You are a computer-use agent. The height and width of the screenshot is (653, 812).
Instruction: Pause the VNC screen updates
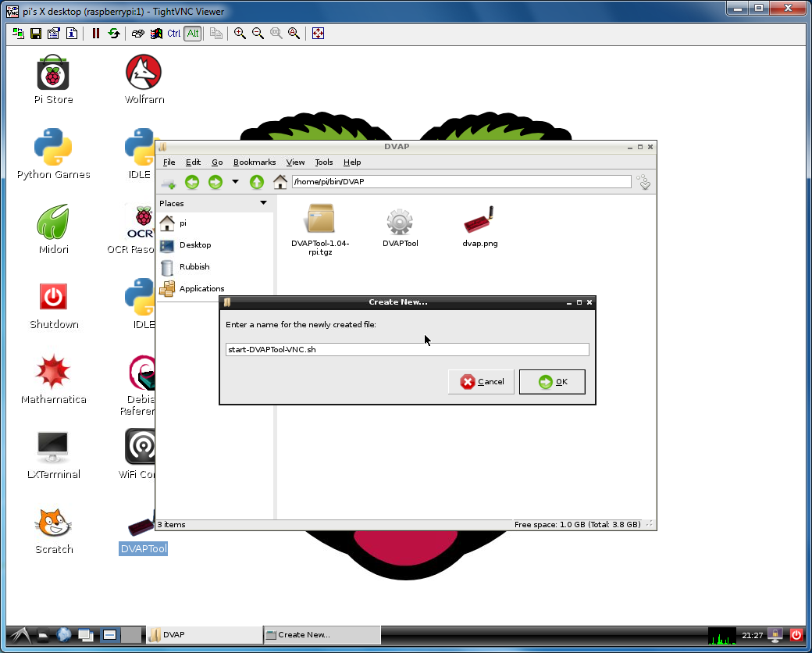(95, 33)
